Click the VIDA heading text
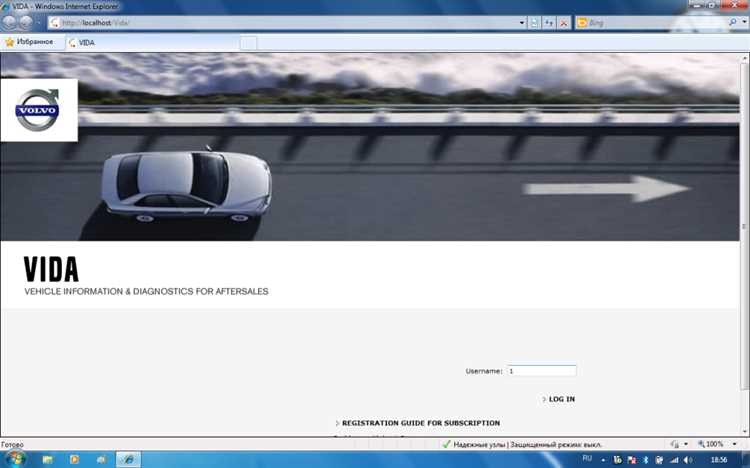750x468 pixels. 51,269
